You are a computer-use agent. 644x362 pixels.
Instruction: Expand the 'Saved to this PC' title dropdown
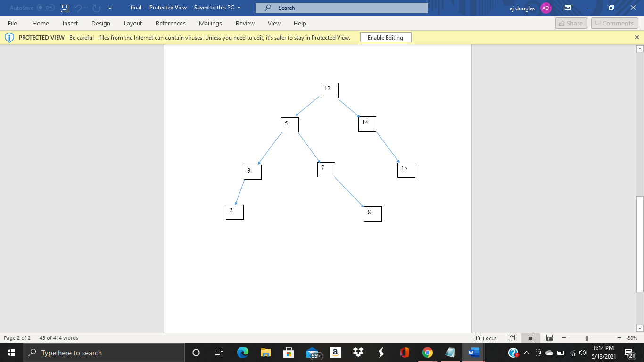tap(239, 8)
